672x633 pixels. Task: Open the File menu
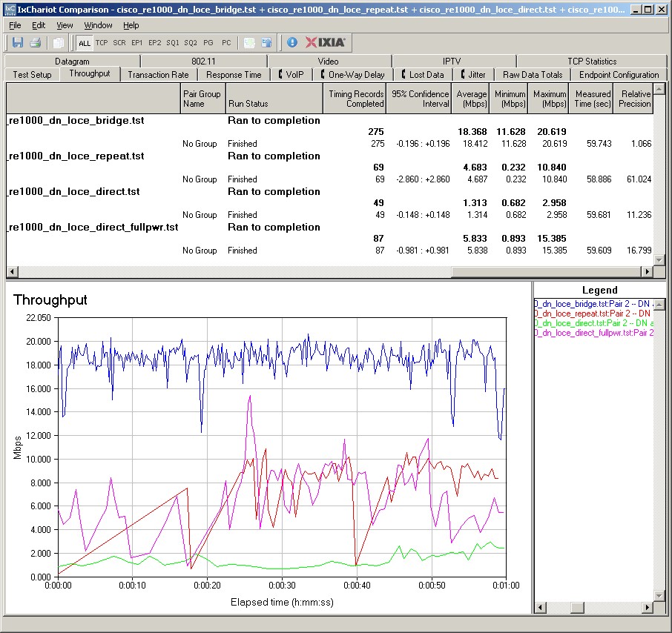coord(15,25)
